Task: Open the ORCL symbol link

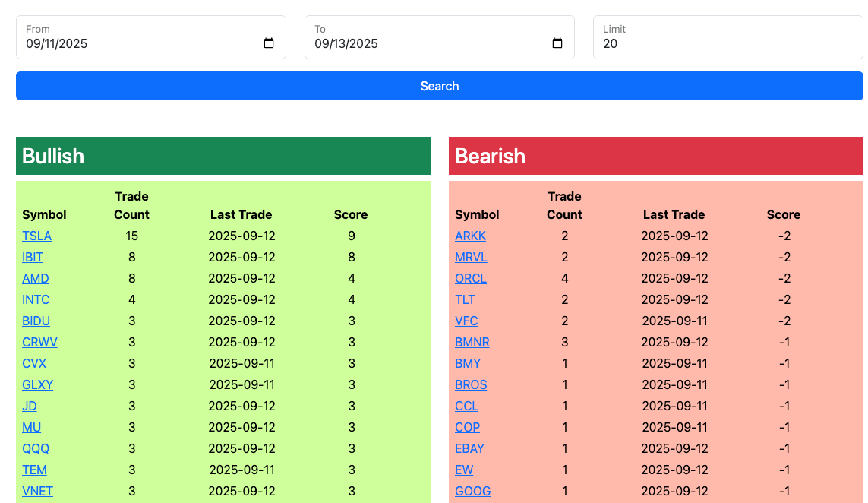Action: 471,279
